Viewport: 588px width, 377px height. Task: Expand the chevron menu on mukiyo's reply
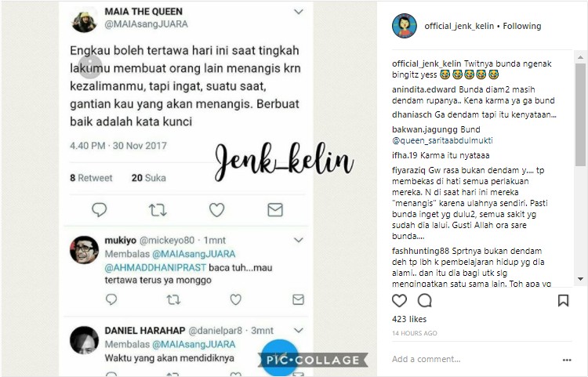(299, 240)
